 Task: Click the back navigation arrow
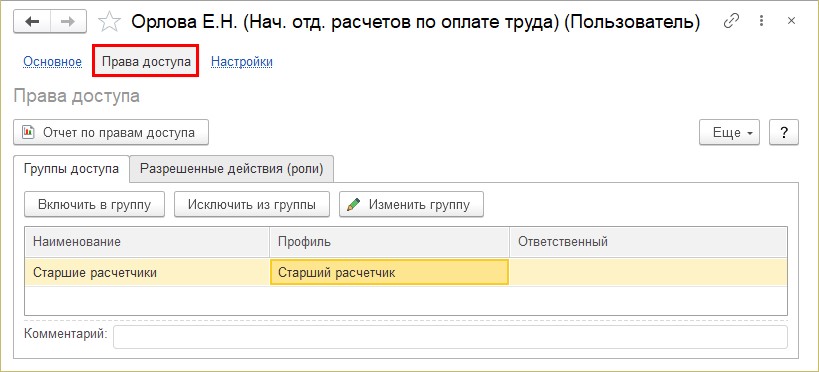[32, 22]
